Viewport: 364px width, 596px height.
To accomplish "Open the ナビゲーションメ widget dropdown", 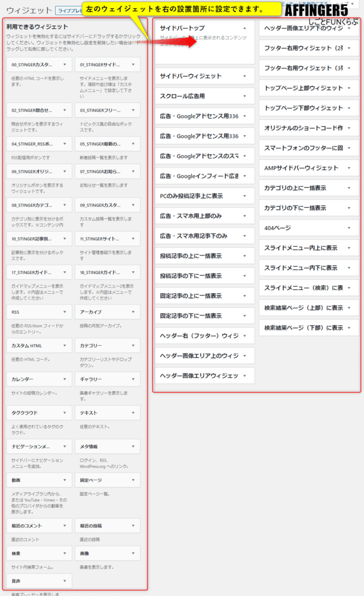I will (x=65, y=446).
